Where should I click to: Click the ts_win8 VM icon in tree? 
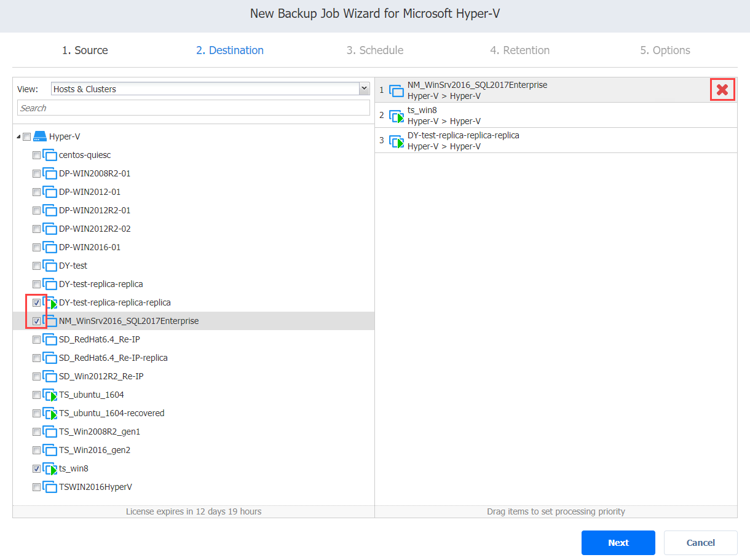coord(50,468)
